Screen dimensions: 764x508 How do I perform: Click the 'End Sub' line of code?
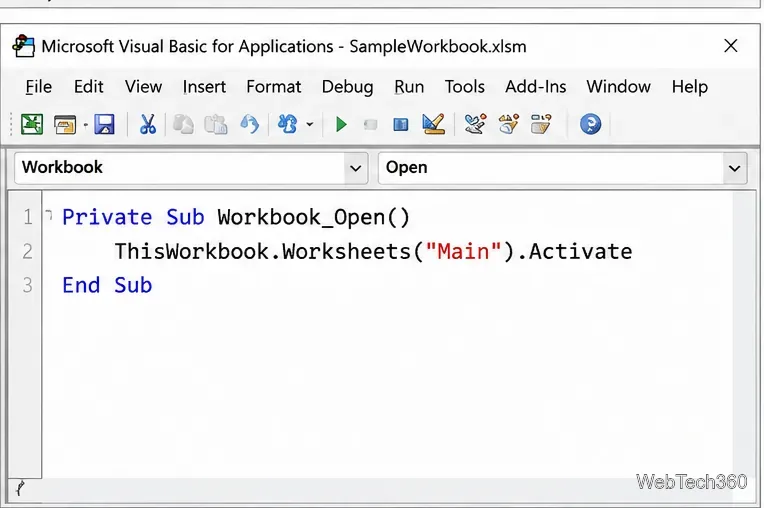point(107,285)
